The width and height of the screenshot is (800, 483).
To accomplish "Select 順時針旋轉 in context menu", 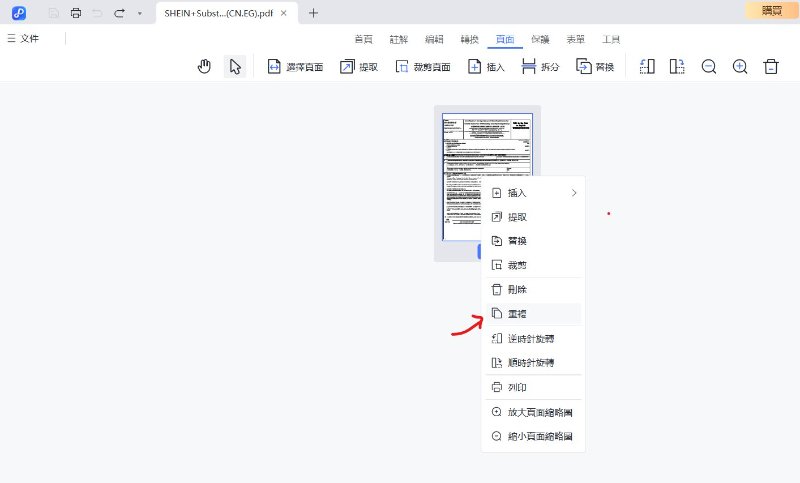I will [533, 363].
